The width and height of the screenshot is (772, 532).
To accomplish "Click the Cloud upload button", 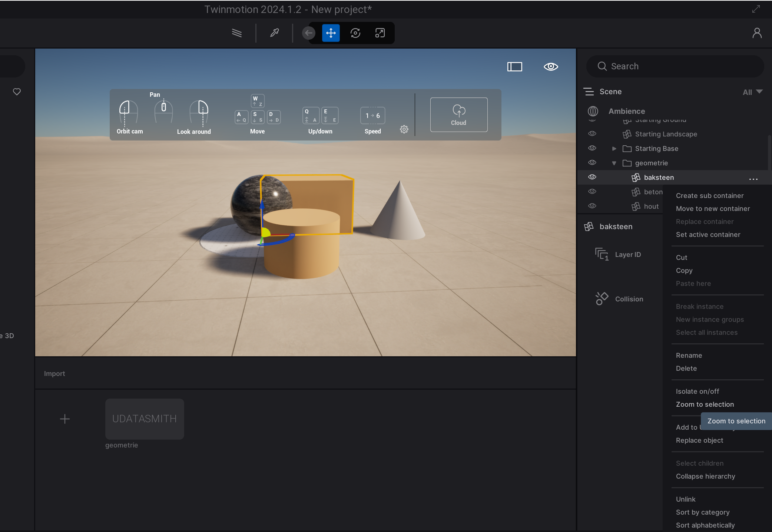I will [458, 115].
